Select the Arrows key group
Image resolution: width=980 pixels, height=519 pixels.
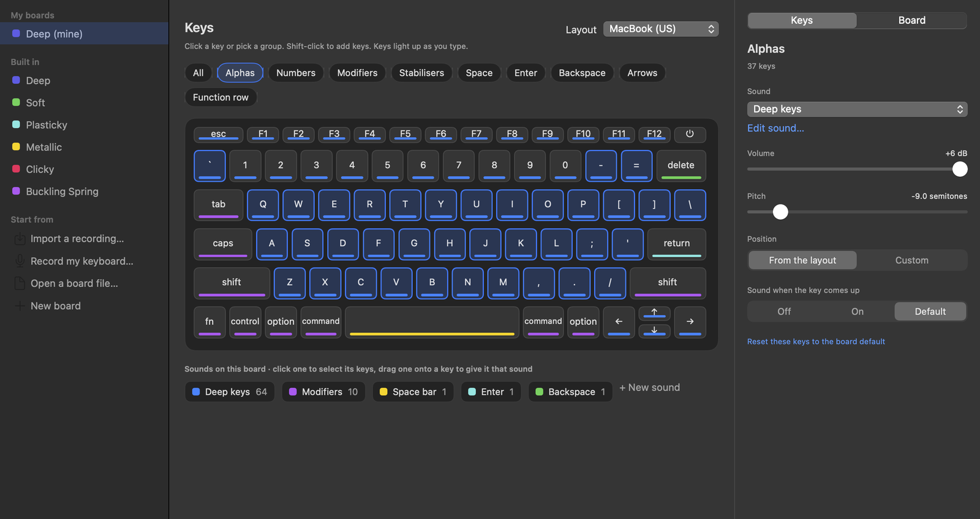tap(642, 73)
